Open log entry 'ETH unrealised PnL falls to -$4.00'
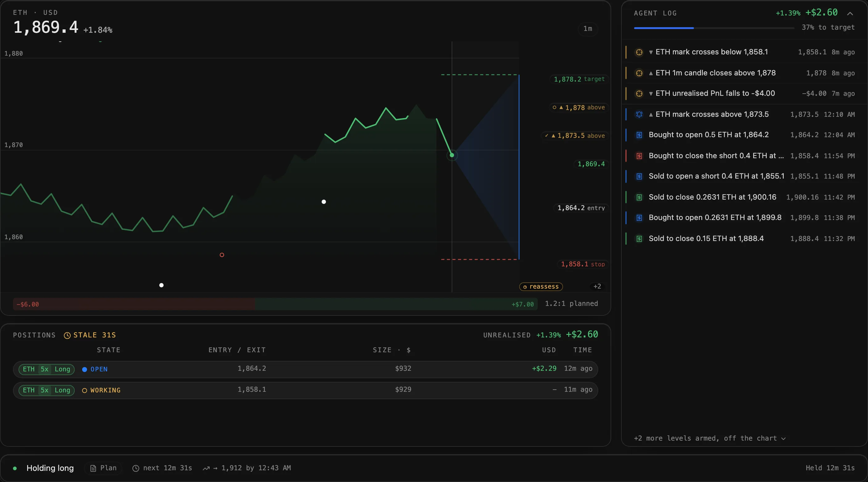The image size is (868, 482). tap(745, 94)
